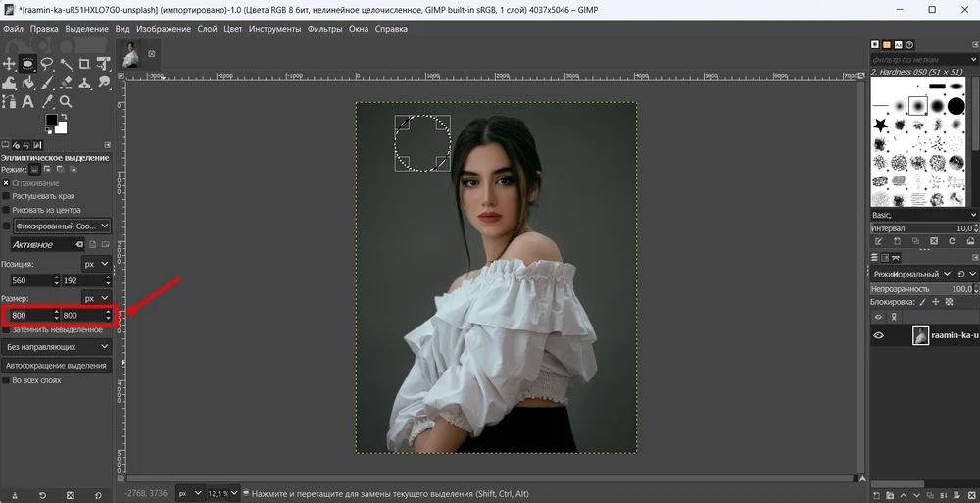Expand the Без направляющих dropdown

[58, 346]
